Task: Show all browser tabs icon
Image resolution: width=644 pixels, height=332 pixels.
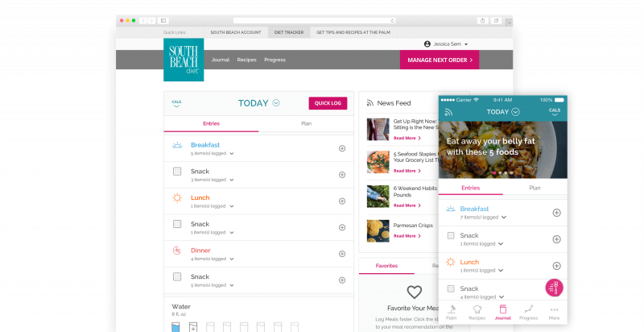Action: (496, 20)
